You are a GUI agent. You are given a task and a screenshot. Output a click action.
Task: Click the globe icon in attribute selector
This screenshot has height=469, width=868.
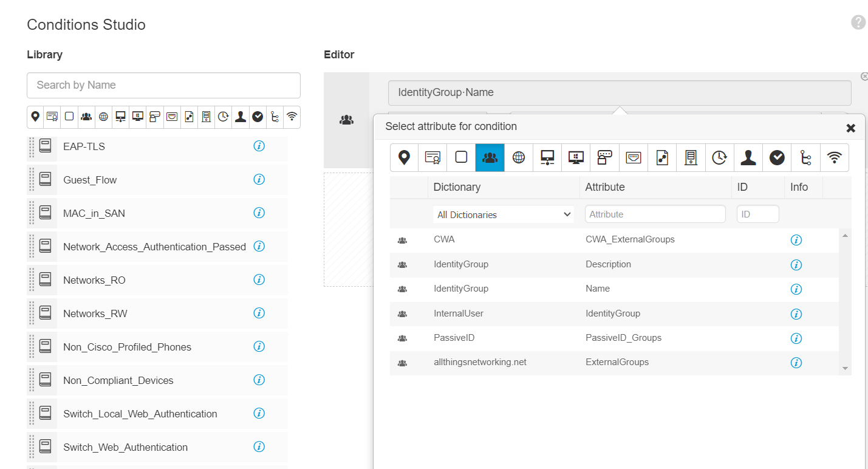click(x=519, y=158)
